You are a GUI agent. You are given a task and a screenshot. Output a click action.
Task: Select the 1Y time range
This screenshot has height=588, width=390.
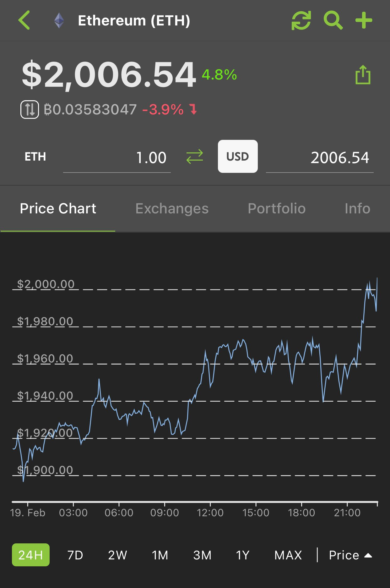pos(243,555)
